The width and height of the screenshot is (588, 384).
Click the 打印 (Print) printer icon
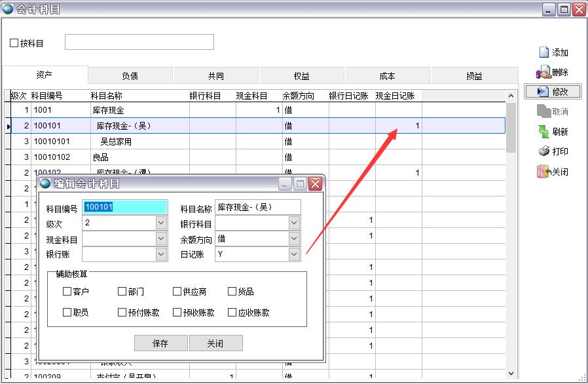(x=543, y=151)
